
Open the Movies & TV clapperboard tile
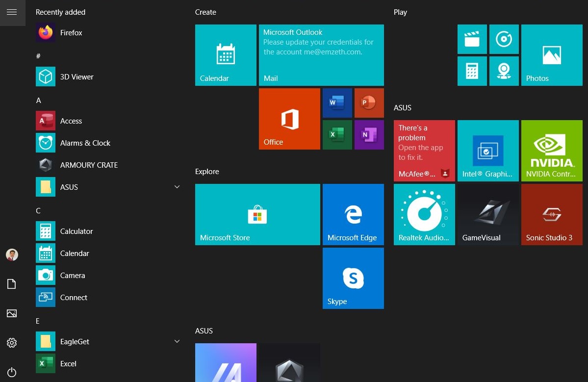tap(472, 39)
